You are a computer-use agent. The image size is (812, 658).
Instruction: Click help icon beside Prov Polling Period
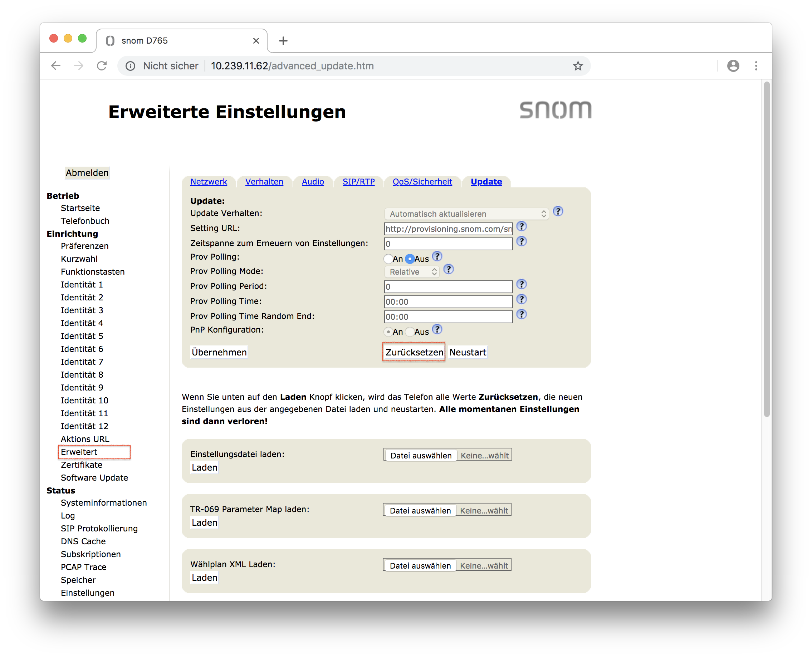[521, 285]
